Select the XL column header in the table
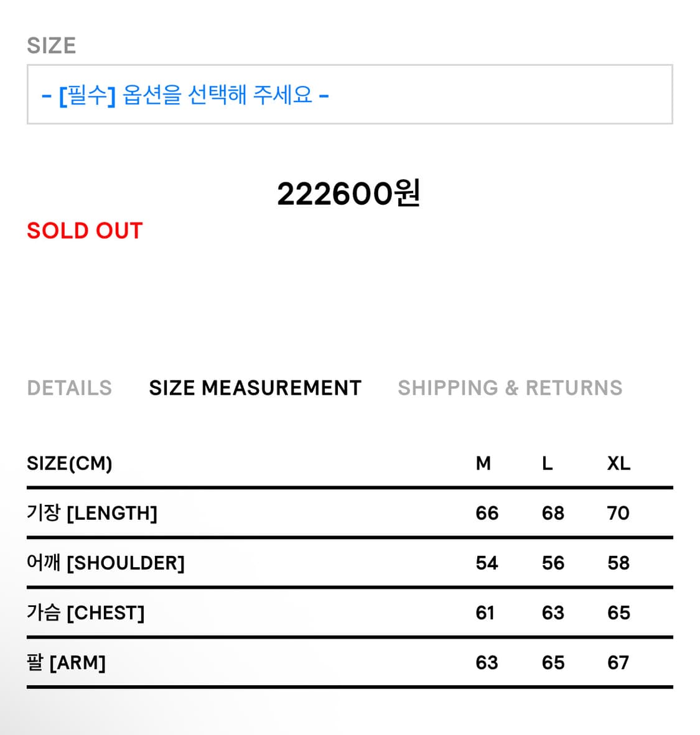Viewport: 700px width, 735px height. click(x=618, y=463)
